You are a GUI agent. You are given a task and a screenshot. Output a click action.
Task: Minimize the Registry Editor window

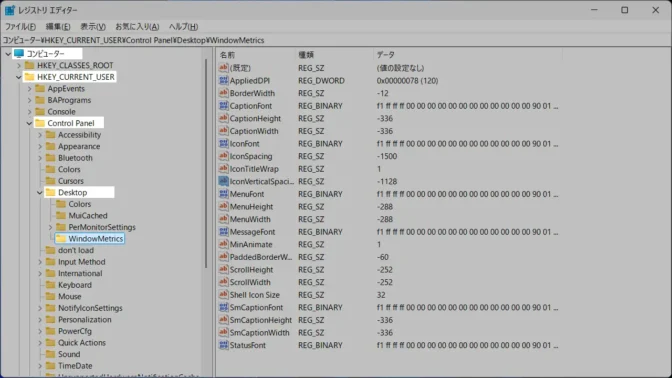pyautogui.click(x=594, y=10)
